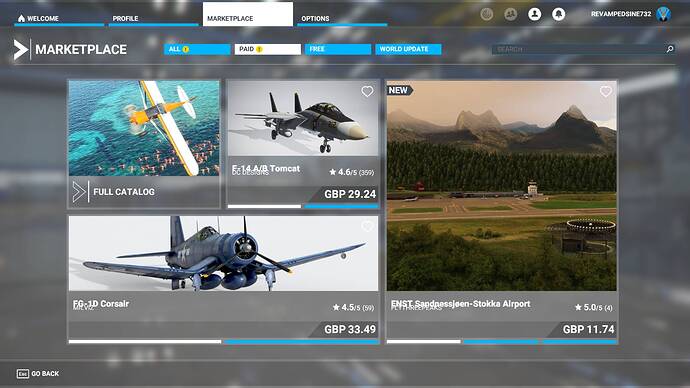
Task: Favorite the ENST Sandnessjøen-Stokka Airport with heart
Action: (x=606, y=92)
